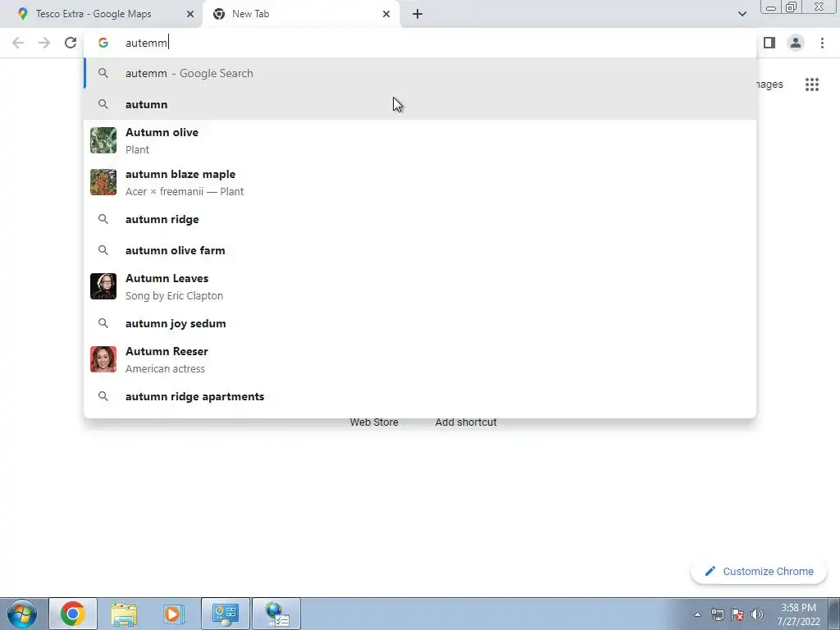This screenshot has height=630, width=840.
Task: Switch to Tesco Extra - Google Maps tab
Action: point(101,14)
